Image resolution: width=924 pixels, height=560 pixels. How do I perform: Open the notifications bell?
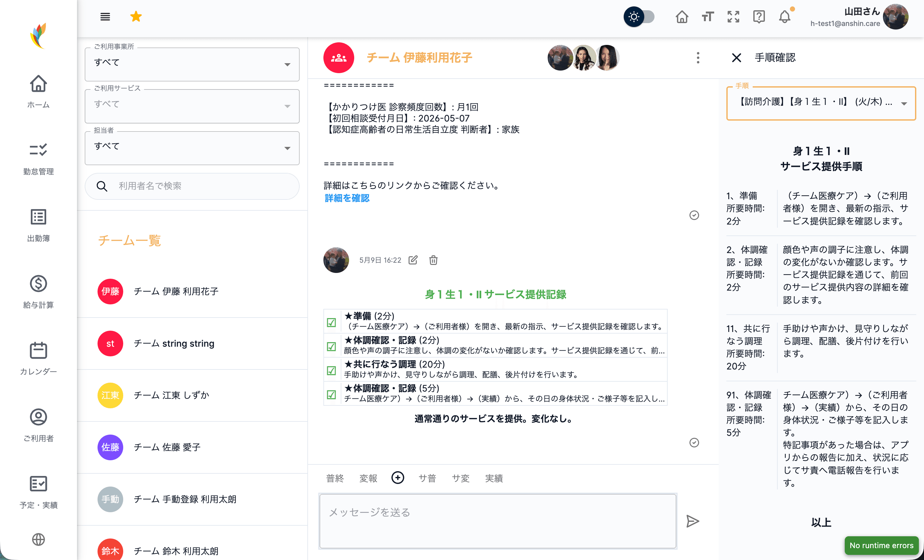click(x=784, y=17)
